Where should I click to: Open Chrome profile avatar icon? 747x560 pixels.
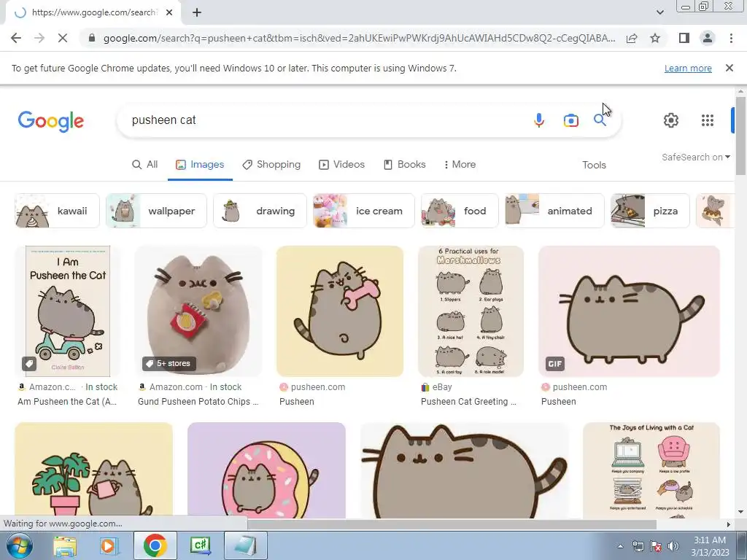coord(708,38)
